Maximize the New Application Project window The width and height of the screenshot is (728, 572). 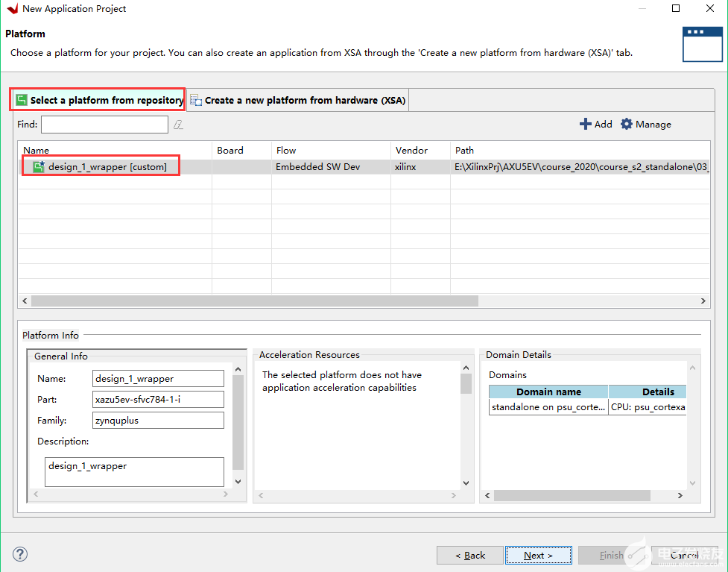tap(676, 8)
